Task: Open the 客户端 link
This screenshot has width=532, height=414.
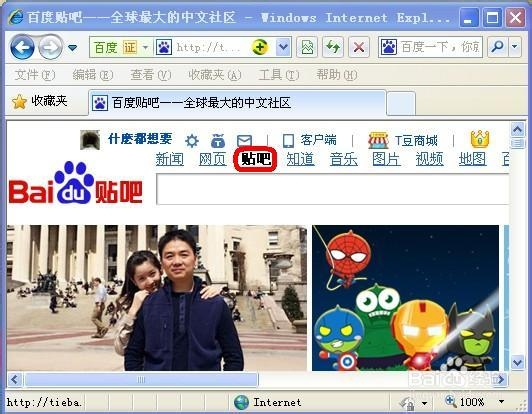Action: (318, 140)
